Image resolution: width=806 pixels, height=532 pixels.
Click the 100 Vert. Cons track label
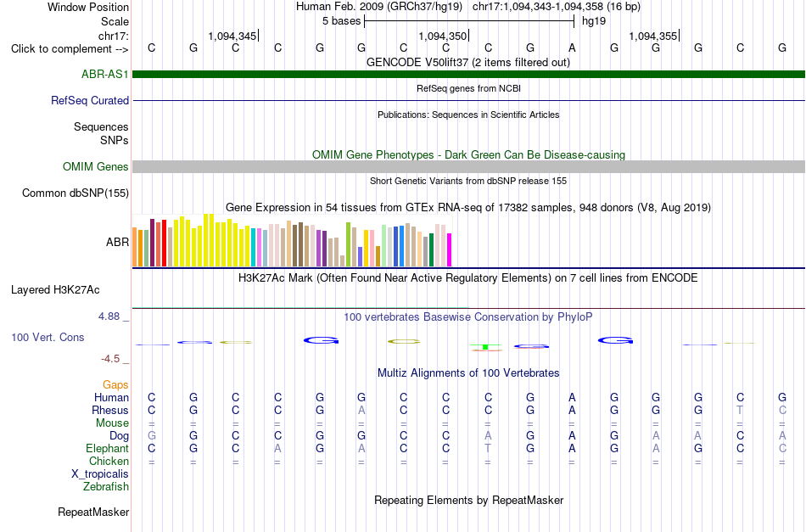click(48, 337)
